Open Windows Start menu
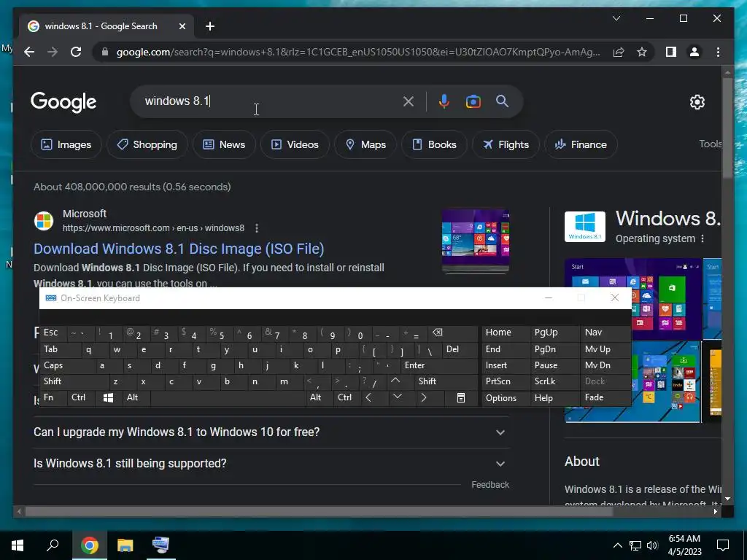The width and height of the screenshot is (747, 560). click(18, 545)
